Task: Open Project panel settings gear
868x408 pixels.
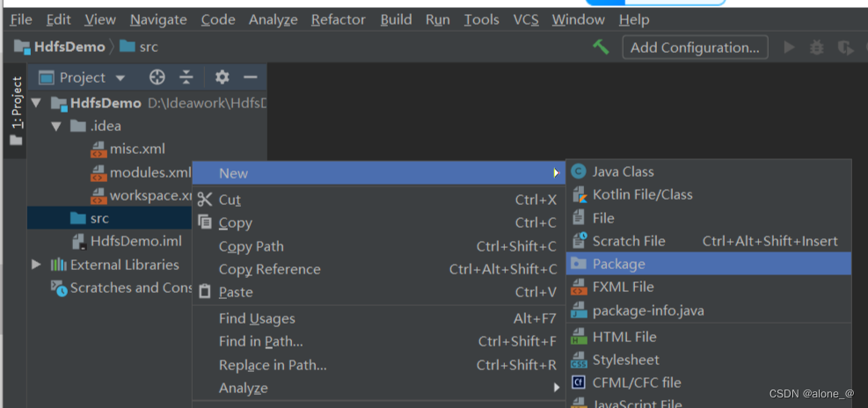Action: (x=222, y=77)
